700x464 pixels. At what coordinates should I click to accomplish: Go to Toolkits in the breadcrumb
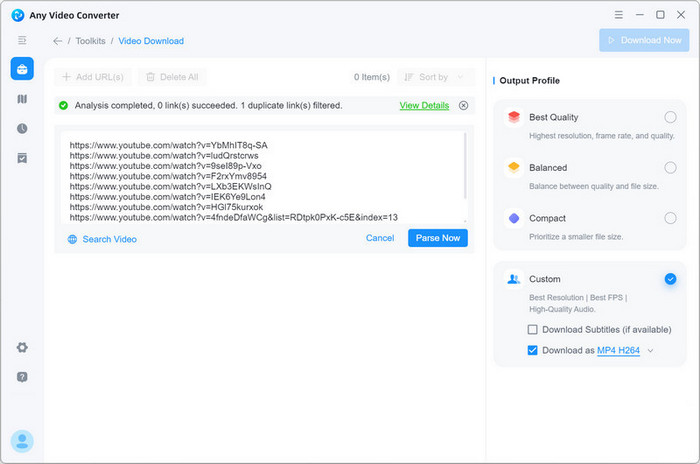pos(90,41)
